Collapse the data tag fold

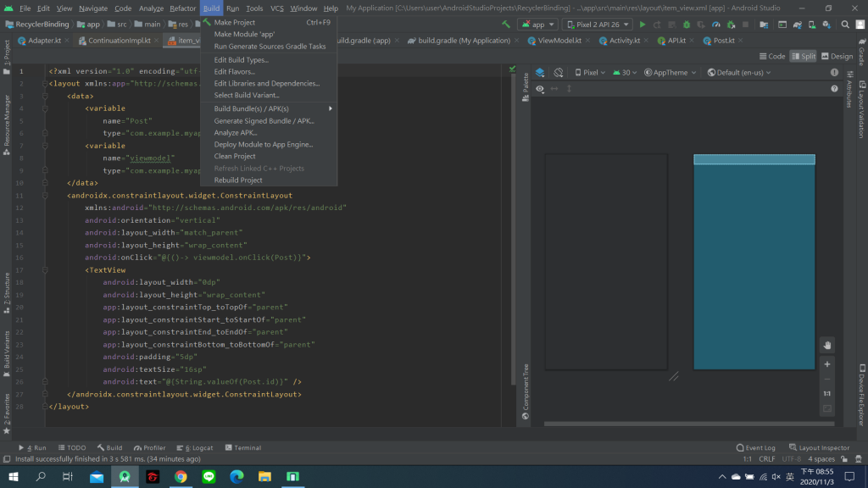(x=45, y=97)
